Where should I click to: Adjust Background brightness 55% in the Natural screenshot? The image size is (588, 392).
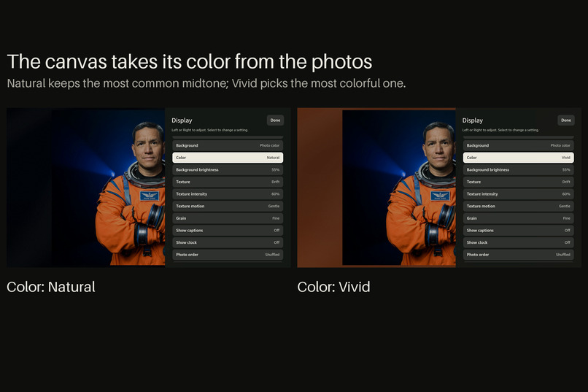coord(228,169)
